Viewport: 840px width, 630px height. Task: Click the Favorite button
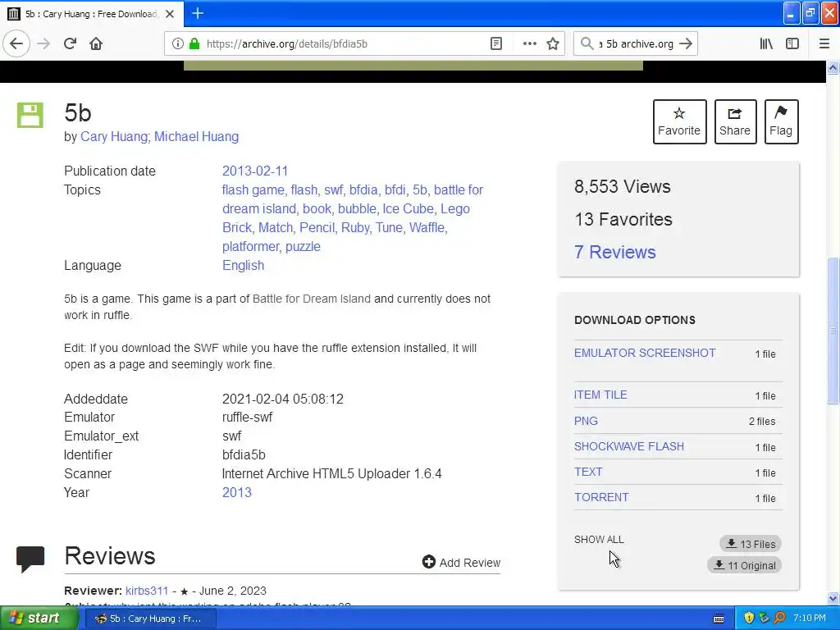[x=679, y=121]
